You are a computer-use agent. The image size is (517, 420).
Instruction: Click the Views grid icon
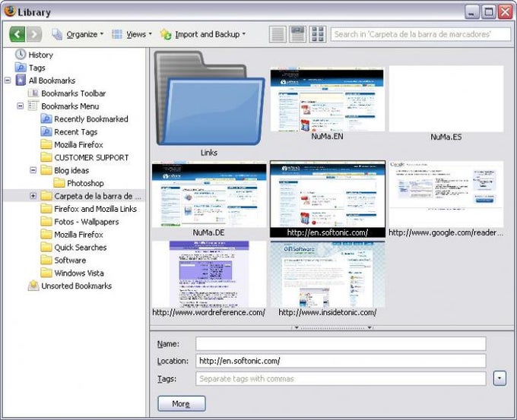tap(117, 34)
